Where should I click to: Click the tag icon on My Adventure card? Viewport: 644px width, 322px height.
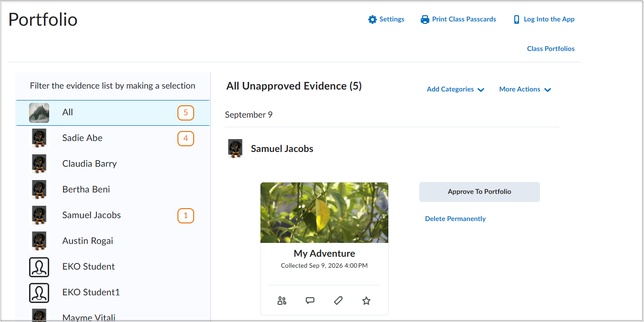(338, 301)
